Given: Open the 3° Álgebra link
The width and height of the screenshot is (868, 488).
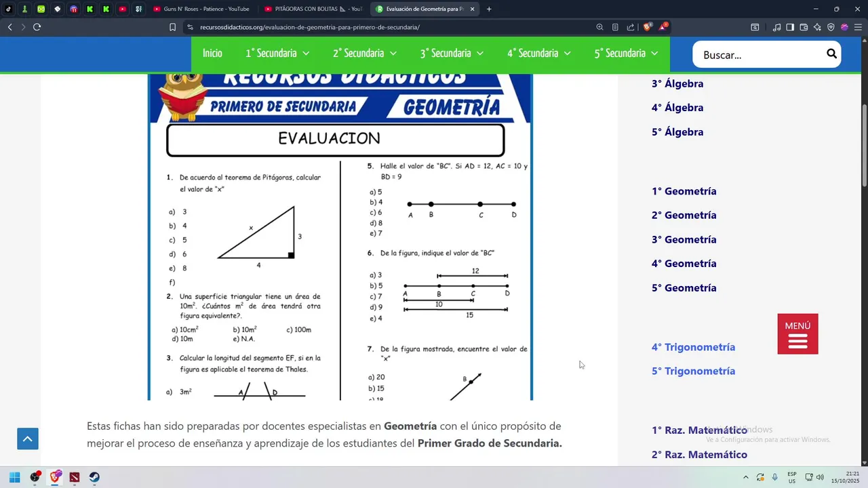Looking at the screenshot, I should pyautogui.click(x=677, y=83).
